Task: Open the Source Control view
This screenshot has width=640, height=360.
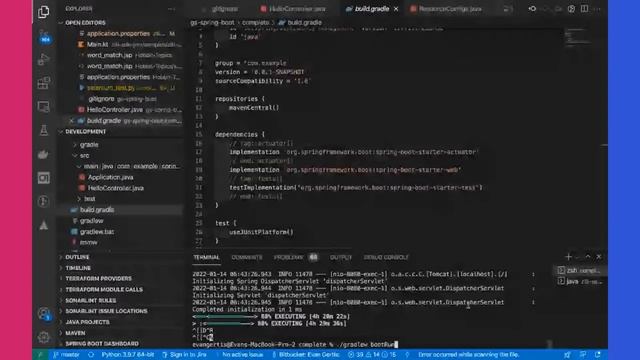Action: click(x=44, y=36)
